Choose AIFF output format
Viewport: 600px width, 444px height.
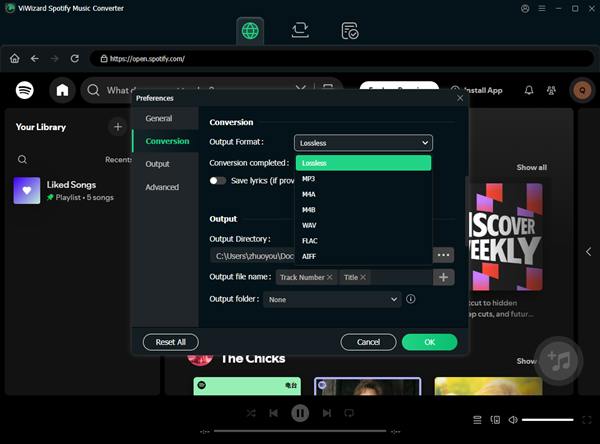(x=364, y=256)
